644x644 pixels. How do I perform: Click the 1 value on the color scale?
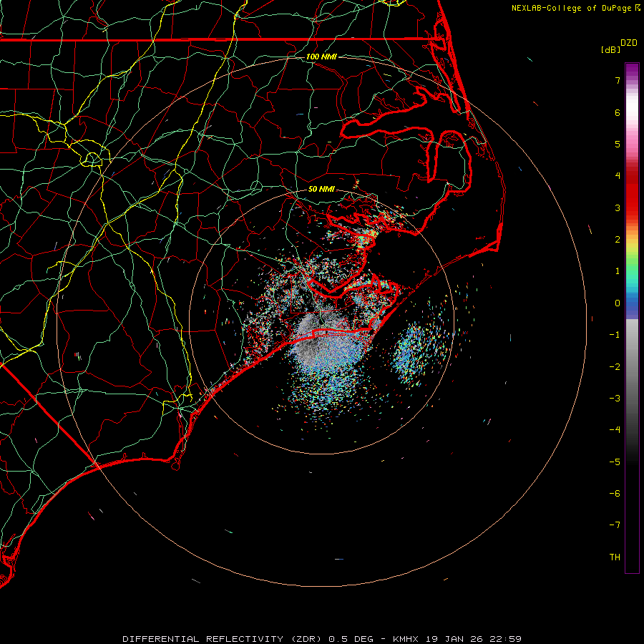[x=618, y=271]
